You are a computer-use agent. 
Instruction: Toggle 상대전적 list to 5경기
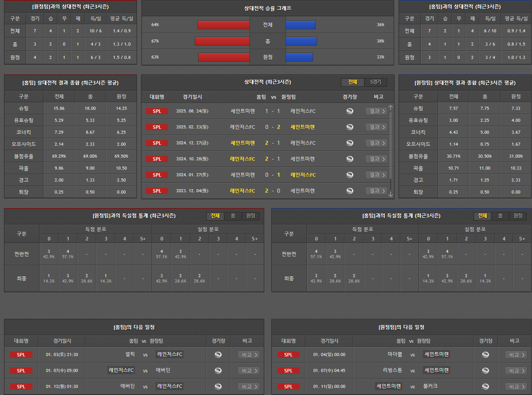tap(375, 82)
